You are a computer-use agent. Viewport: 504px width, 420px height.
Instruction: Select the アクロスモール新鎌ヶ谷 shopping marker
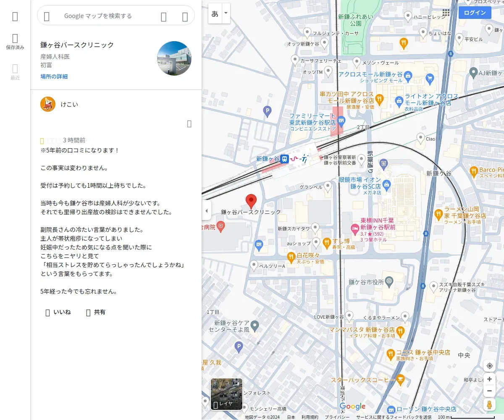pos(408,76)
